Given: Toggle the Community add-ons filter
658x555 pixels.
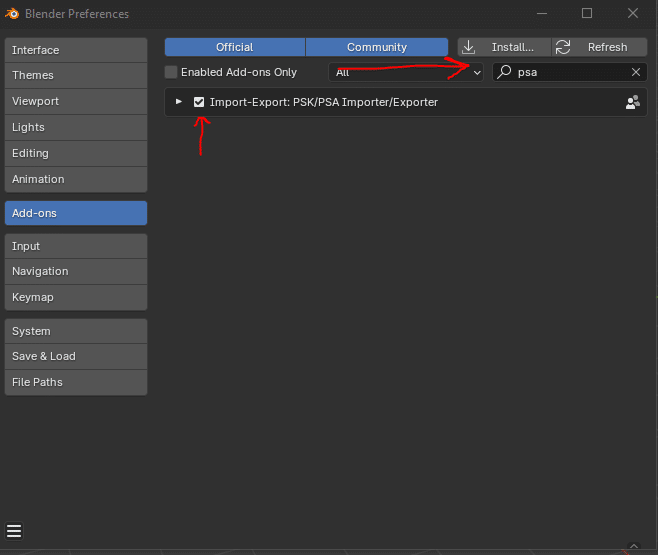Looking at the screenshot, I should pos(377,47).
